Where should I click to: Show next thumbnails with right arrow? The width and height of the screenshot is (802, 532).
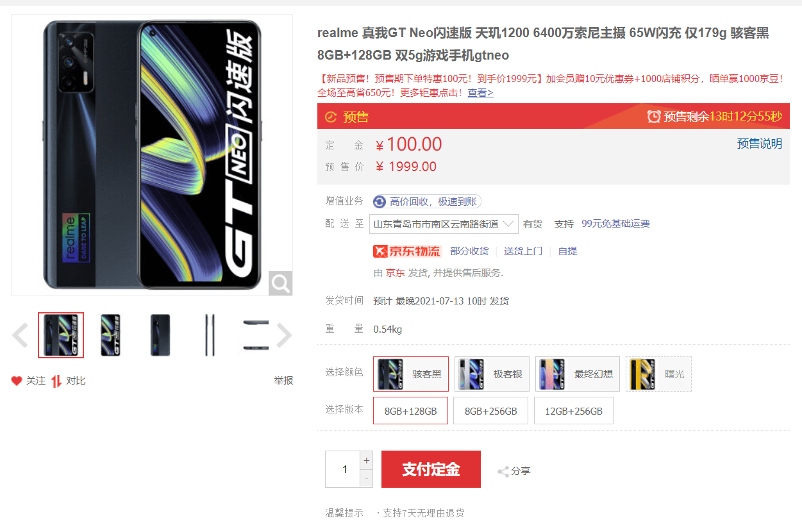pyautogui.click(x=284, y=335)
